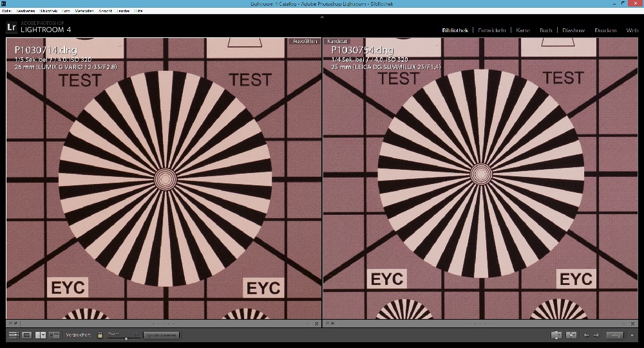Select previous photo with left arrow

pyautogui.click(x=586, y=335)
